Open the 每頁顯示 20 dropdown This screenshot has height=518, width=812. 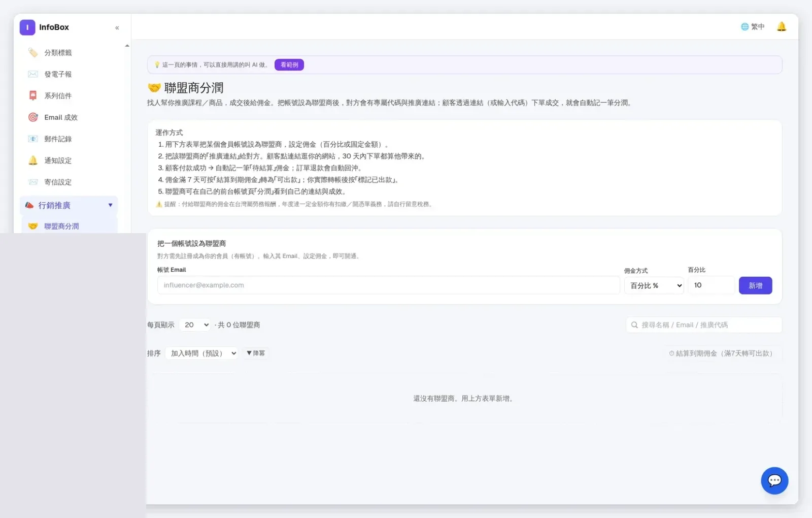click(194, 325)
